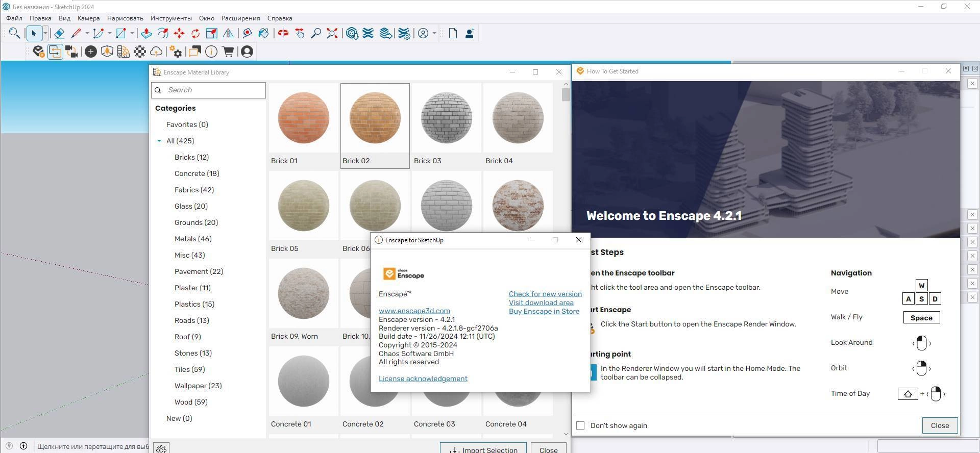
Task: Activate the Rectangle shape tool
Action: pos(121,33)
